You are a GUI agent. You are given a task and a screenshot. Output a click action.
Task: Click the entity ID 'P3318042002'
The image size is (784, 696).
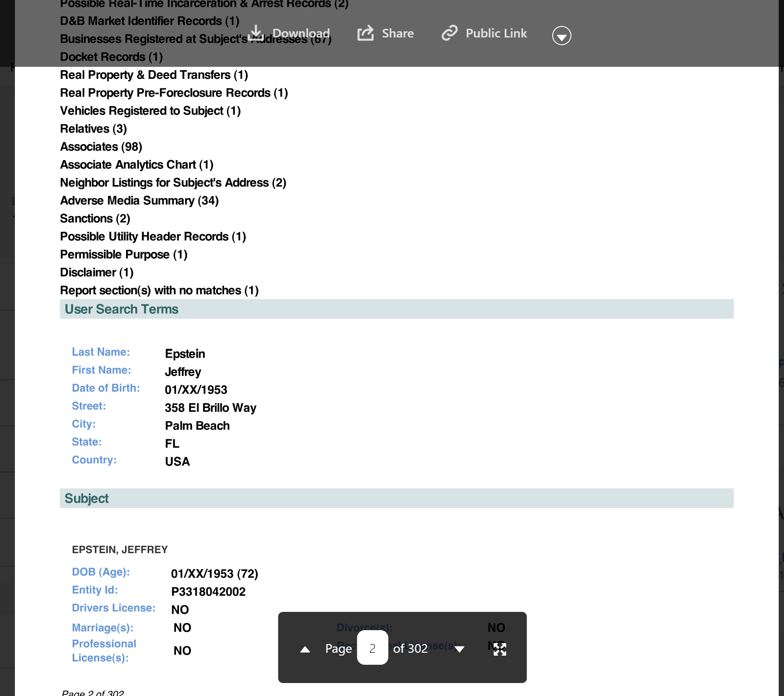tap(208, 592)
